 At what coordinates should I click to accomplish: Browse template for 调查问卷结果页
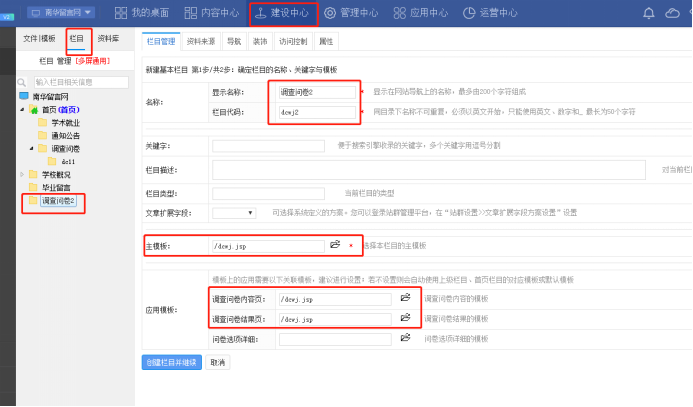(405, 319)
